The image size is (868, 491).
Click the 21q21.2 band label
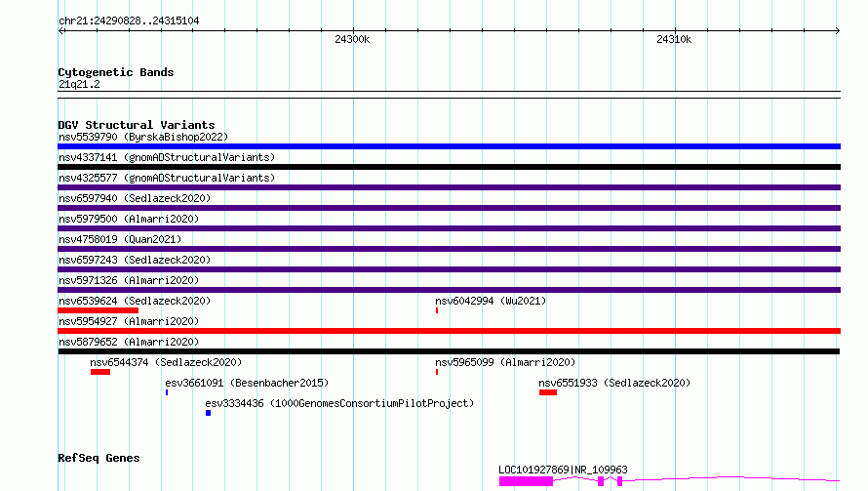[x=79, y=84]
